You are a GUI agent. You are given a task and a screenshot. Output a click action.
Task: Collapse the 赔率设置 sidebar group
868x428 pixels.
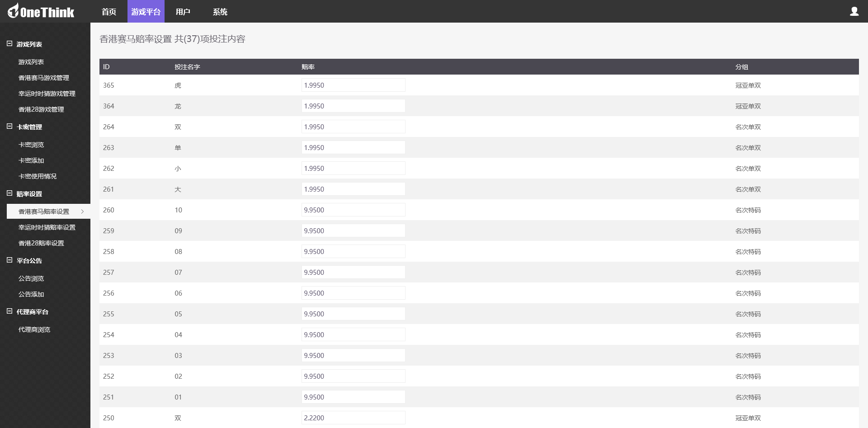point(9,193)
